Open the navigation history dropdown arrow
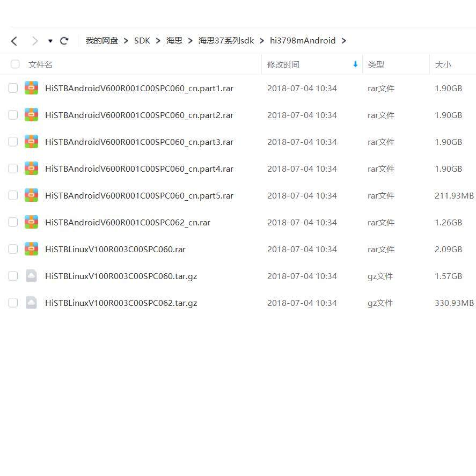The width and height of the screenshot is (476, 476). tap(50, 41)
